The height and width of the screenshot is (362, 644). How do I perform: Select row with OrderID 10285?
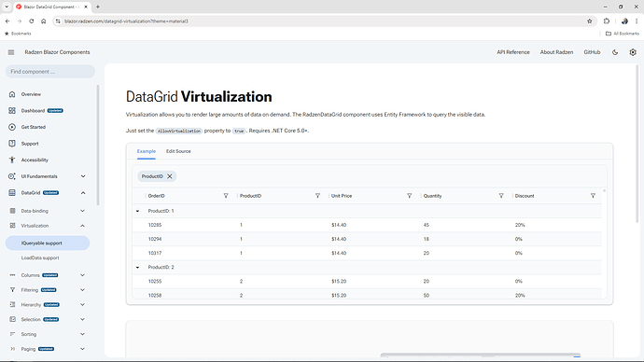(x=367, y=225)
